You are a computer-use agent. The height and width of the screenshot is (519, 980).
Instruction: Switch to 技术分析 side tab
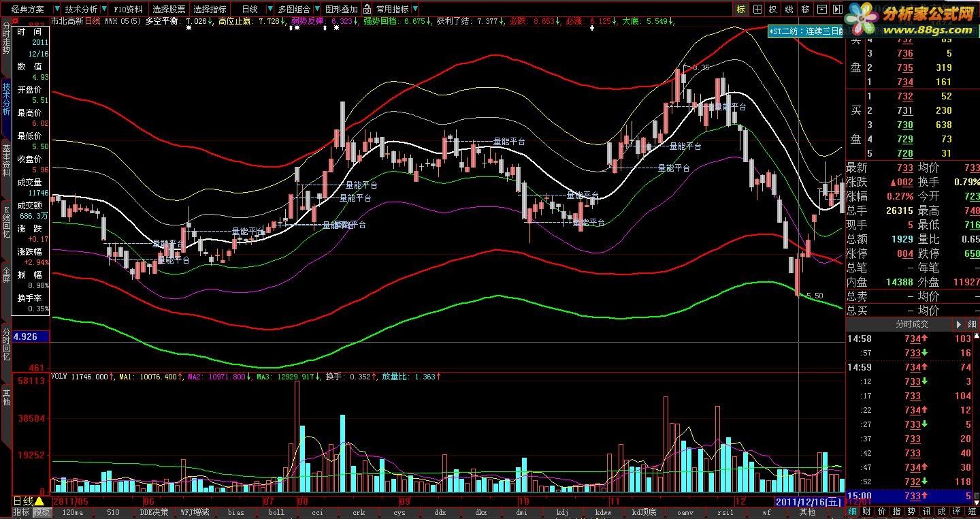(6, 99)
